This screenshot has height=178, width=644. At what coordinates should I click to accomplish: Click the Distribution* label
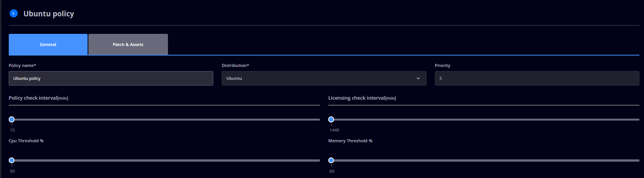pos(235,65)
